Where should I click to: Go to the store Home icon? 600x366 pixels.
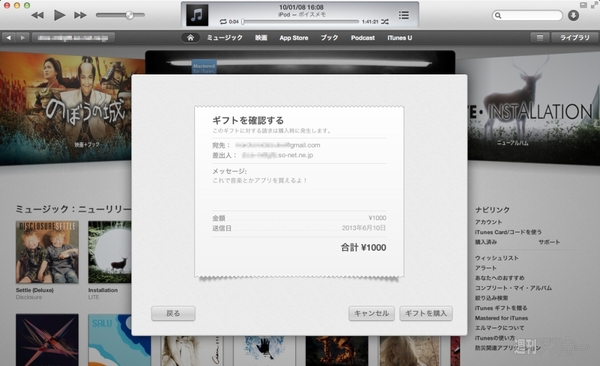tap(190, 38)
